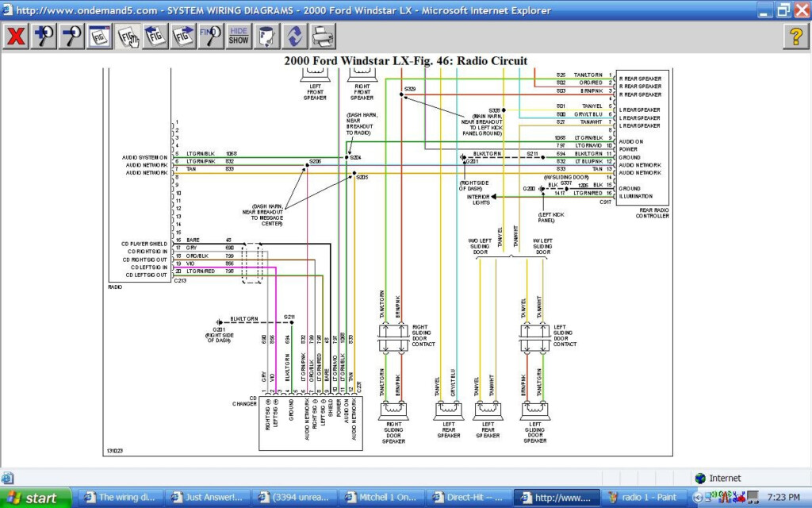Click the 'ILLUMINATION' pin label on rear controller
The height and width of the screenshot is (508, 812).
coord(635,197)
